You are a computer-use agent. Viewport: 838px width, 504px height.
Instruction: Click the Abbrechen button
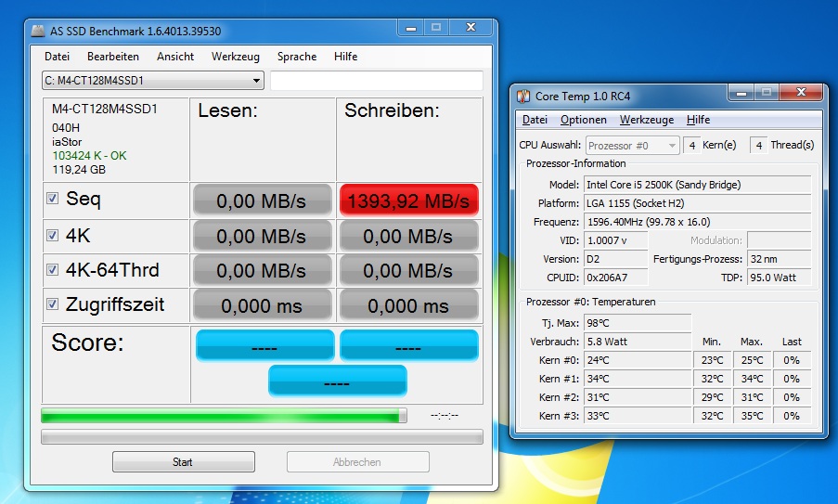[x=357, y=462]
